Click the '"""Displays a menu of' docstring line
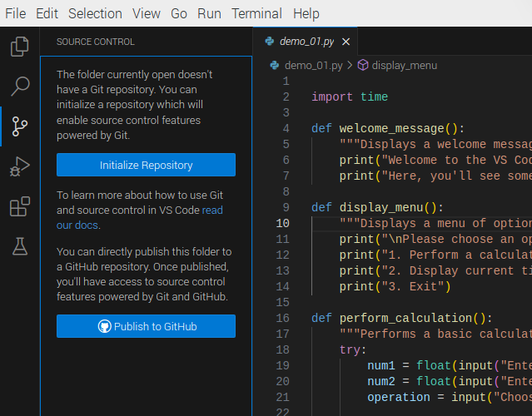The height and width of the screenshot is (416, 532). [x=435, y=223]
